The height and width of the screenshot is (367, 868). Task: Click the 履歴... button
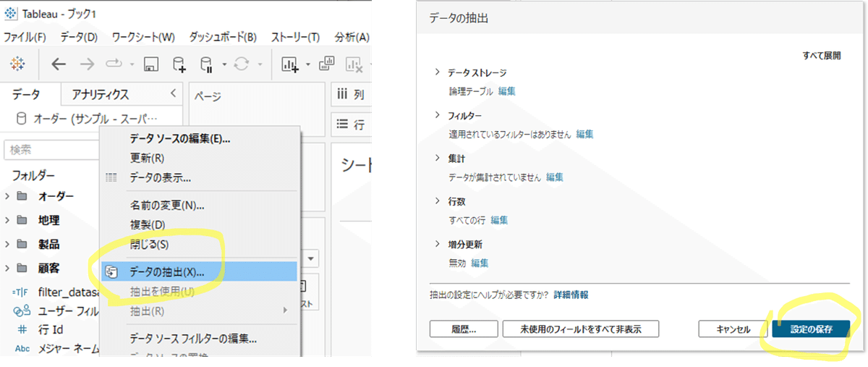tap(463, 329)
